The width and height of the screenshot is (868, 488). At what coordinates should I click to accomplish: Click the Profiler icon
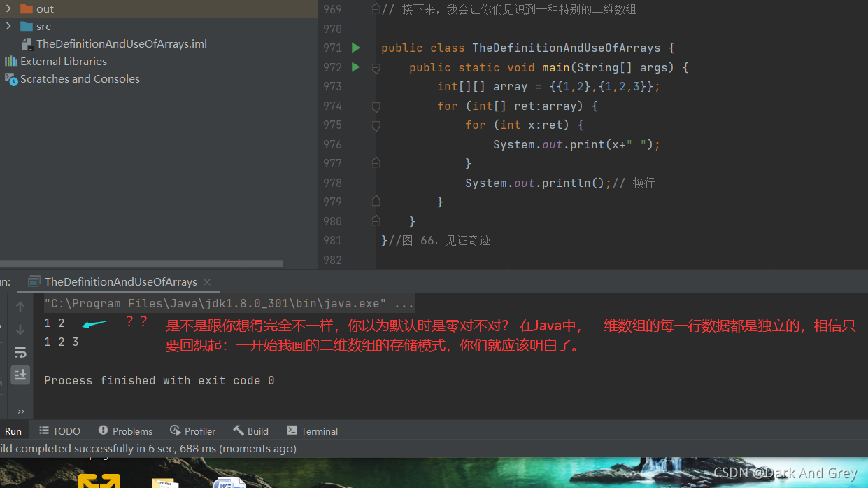coord(176,431)
